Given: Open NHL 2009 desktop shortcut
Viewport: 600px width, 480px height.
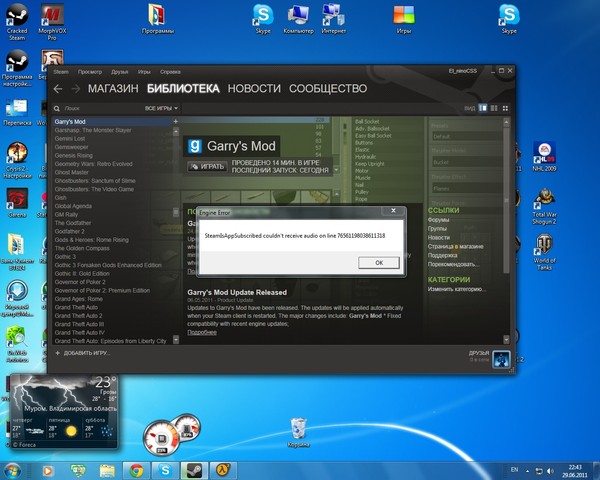Looking at the screenshot, I should click(544, 156).
